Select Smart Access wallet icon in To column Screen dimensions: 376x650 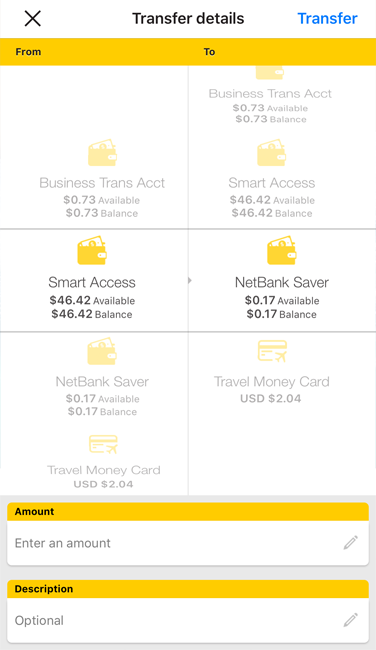point(272,153)
